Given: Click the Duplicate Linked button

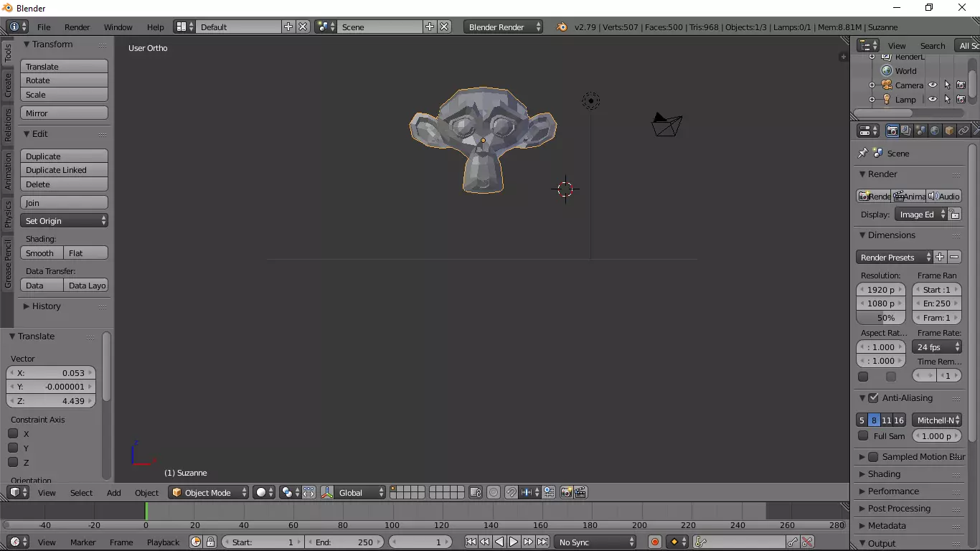Looking at the screenshot, I should point(64,170).
